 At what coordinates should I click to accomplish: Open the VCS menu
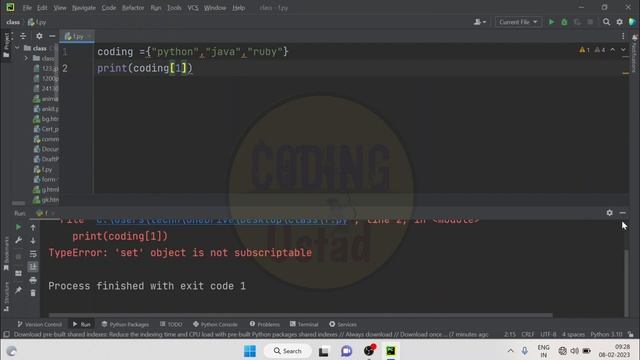(x=193, y=8)
